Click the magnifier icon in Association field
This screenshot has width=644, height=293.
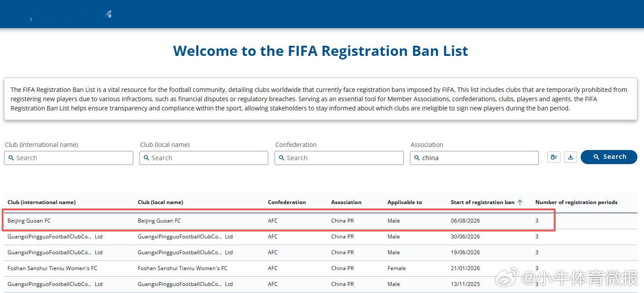(417, 158)
